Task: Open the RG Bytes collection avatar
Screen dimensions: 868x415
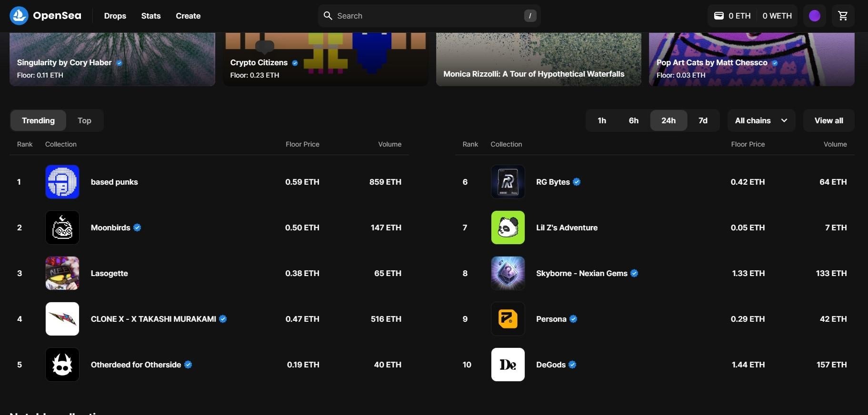Action: pos(508,182)
